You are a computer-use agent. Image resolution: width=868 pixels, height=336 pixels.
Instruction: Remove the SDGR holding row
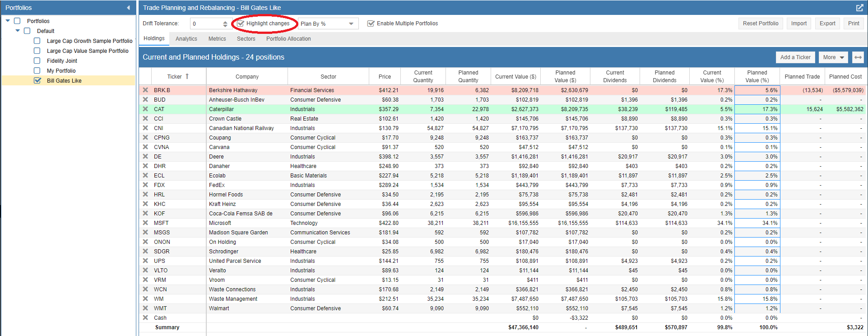[145, 251]
